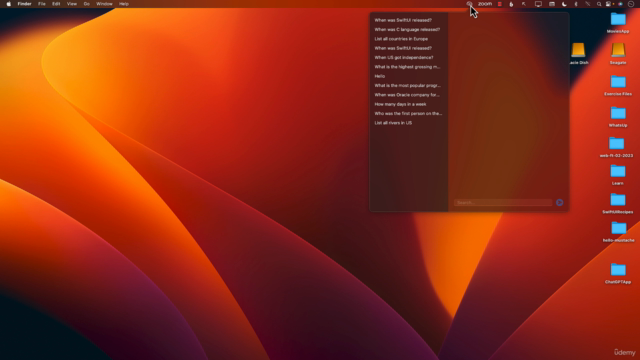640x360 pixels.
Task: Open the zoom menu bar item
Action: pos(485,4)
